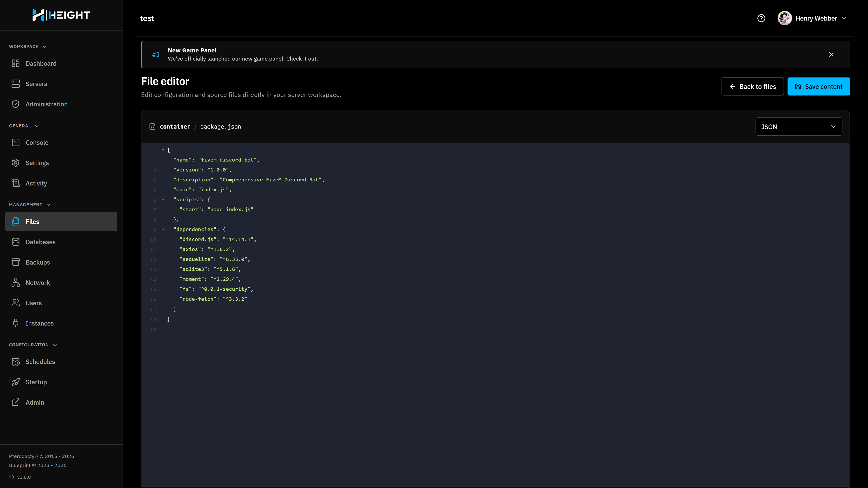Click the Instances plug icon
The image size is (868, 488).
tap(16, 323)
